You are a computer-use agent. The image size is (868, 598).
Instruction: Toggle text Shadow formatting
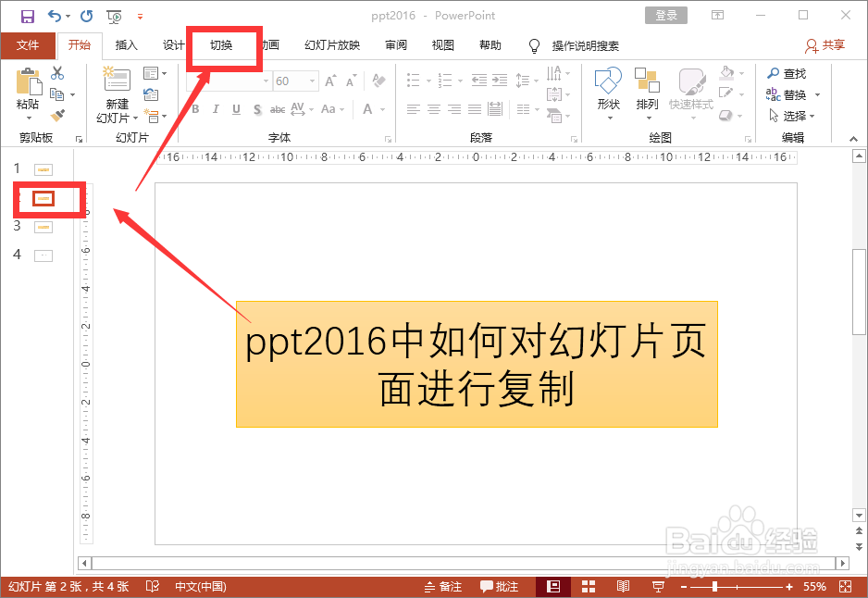257,109
